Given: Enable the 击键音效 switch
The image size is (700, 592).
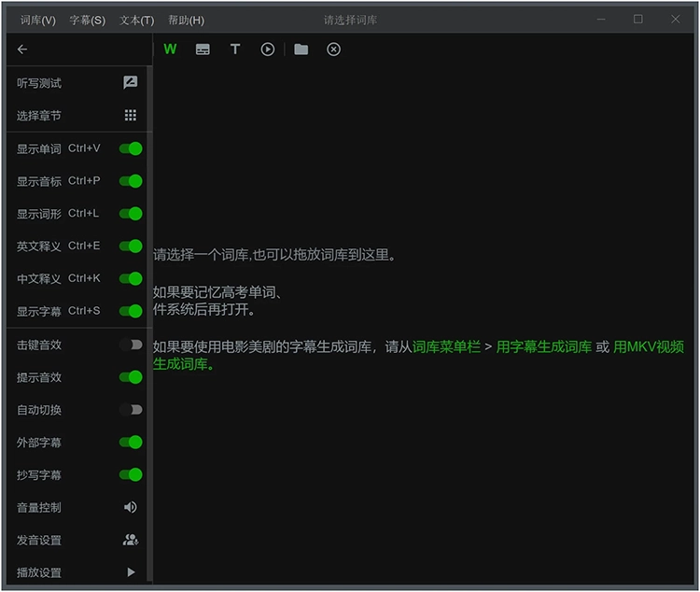Looking at the screenshot, I should tap(131, 345).
